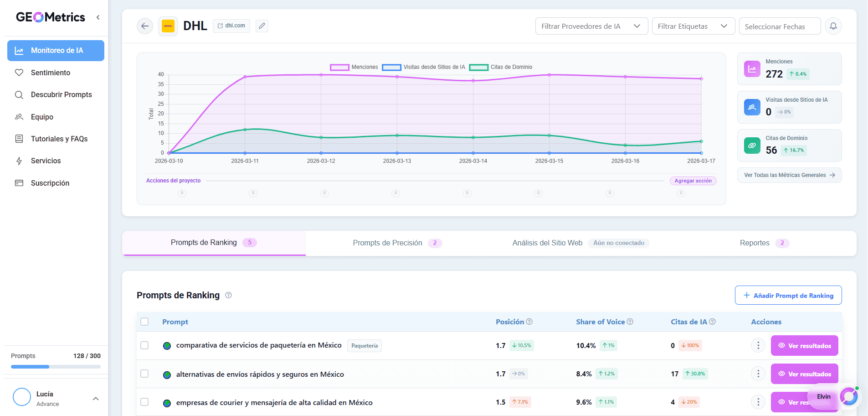This screenshot has height=416, width=868.
Task: Open the Elvin chat assistant icon
Action: (x=849, y=396)
